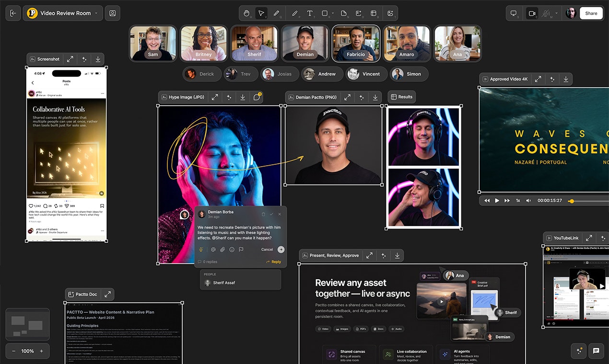Viewport: 609px width, 364px height.
Task: Fast forward the Approved Video
Action: point(507,200)
